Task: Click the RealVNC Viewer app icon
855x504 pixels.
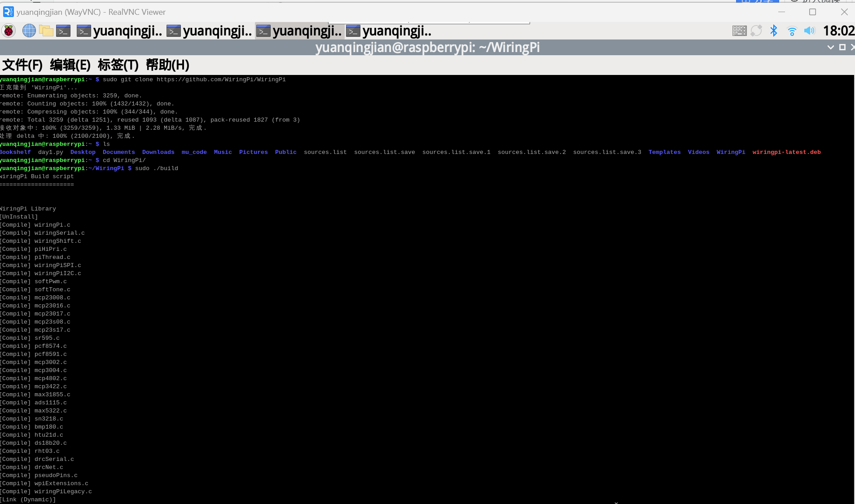Action: (x=8, y=12)
